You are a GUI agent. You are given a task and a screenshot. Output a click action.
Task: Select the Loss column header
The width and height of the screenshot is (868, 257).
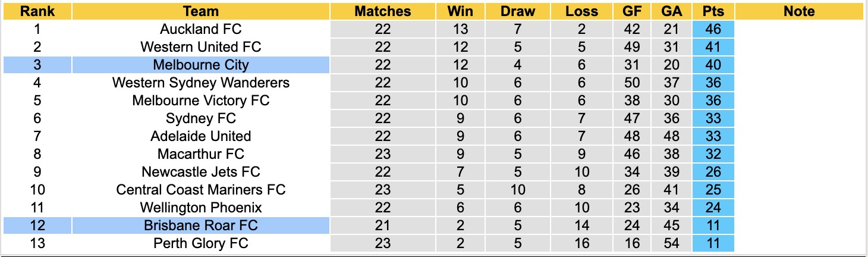point(581,11)
